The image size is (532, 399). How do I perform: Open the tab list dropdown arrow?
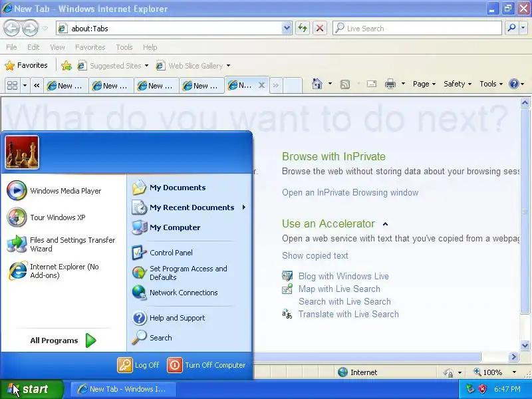click(x=25, y=85)
